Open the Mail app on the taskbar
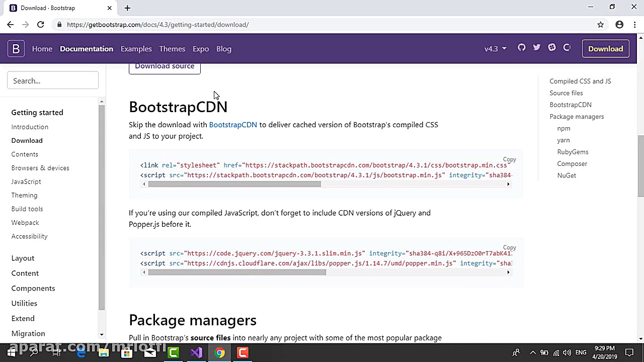Viewport: 644px width, 362px height. [150, 352]
